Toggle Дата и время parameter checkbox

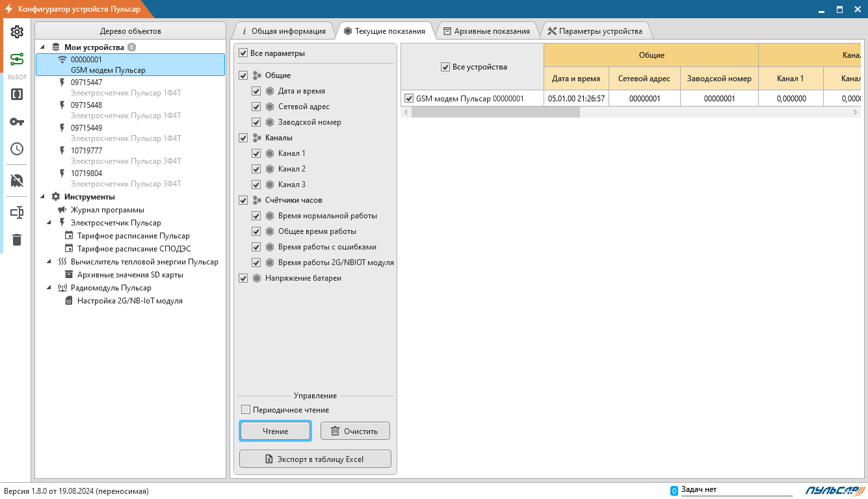pyautogui.click(x=256, y=91)
